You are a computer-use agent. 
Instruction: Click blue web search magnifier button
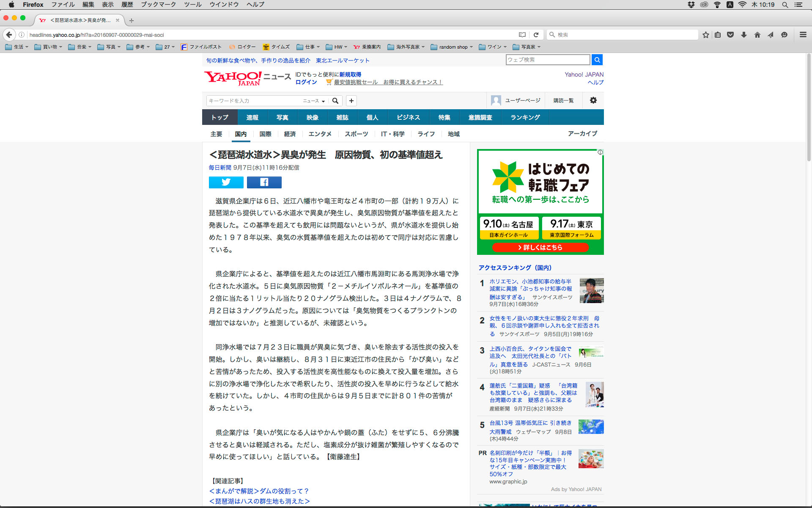coord(597,60)
